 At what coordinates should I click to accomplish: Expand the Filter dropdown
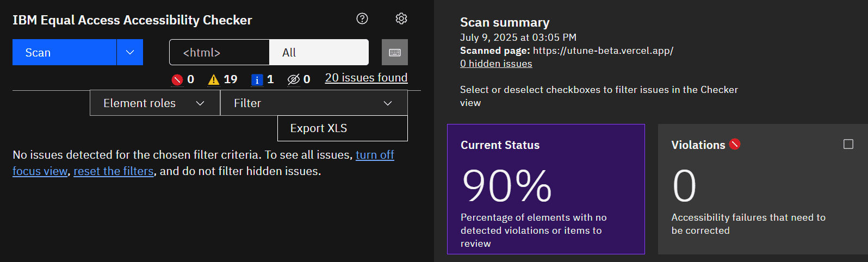pyautogui.click(x=313, y=103)
